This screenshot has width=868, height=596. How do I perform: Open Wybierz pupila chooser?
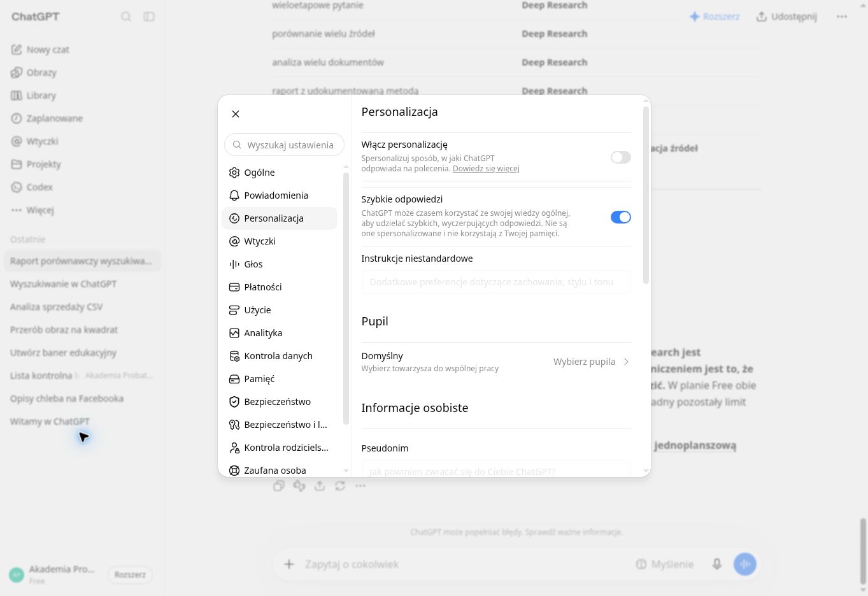(591, 362)
